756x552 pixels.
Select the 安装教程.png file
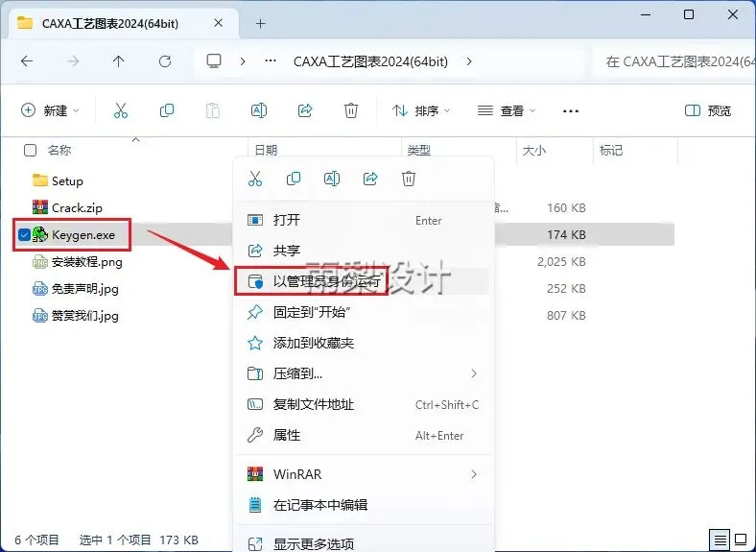pyautogui.click(x=86, y=262)
